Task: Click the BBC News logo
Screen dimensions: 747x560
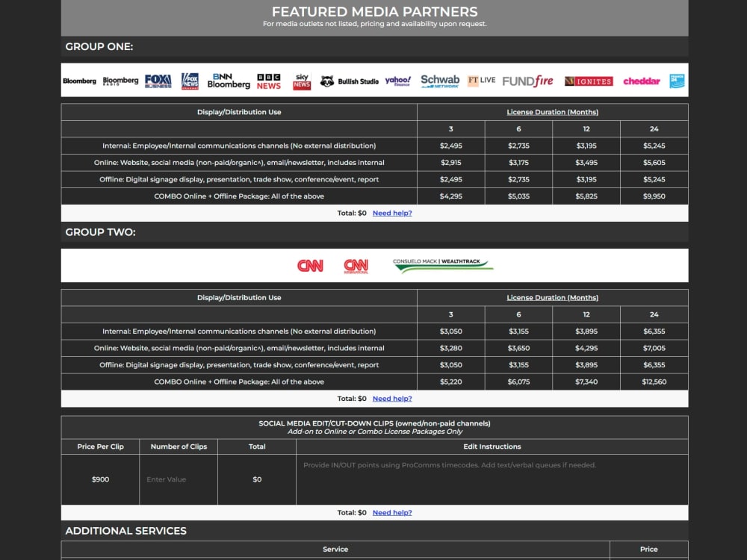Action: (269, 81)
